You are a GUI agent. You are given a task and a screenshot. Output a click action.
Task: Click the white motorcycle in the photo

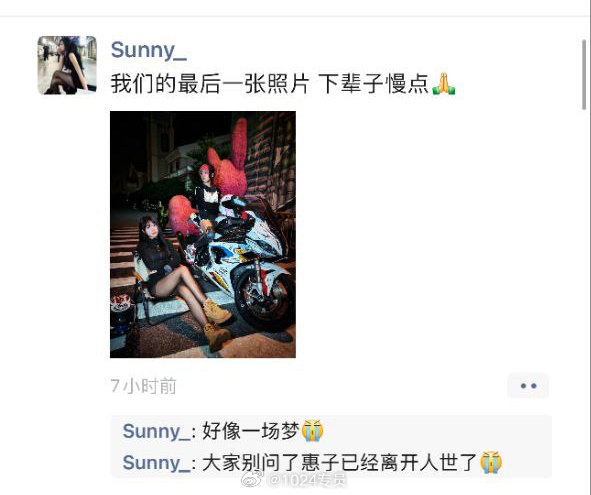pyautogui.click(x=245, y=264)
